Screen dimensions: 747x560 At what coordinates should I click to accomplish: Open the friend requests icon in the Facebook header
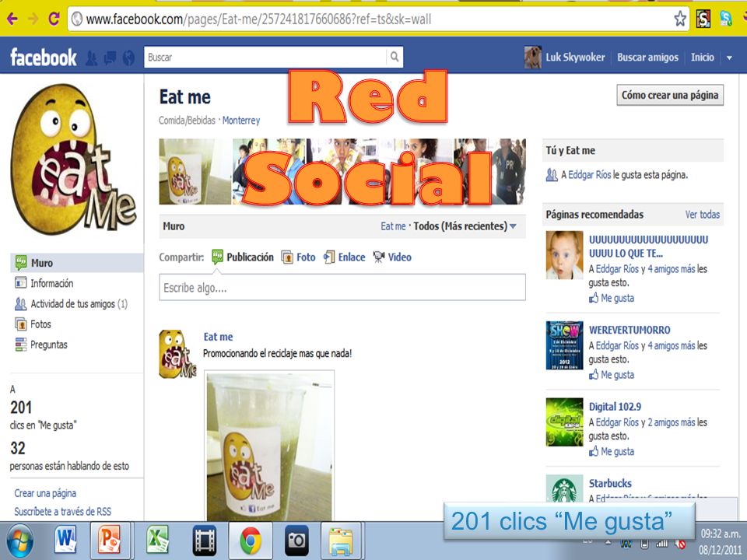92,58
